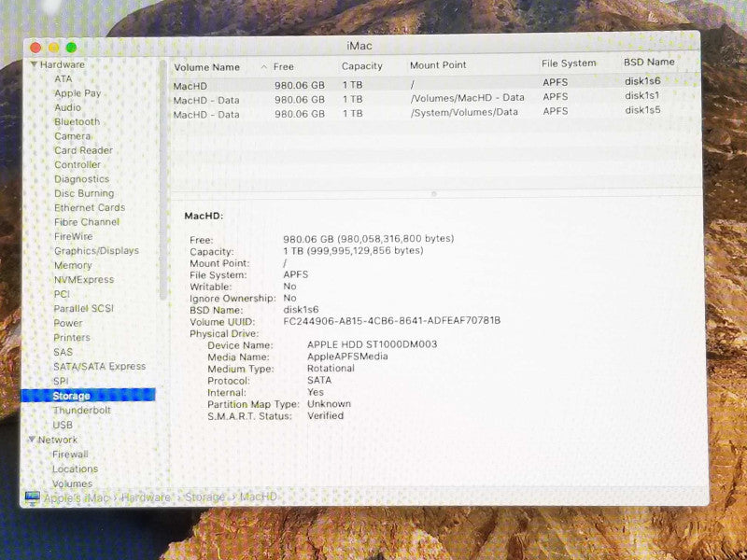The height and width of the screenshot is (560, 747).
Task: Select SAS sidebar entry
Action: 63,352
